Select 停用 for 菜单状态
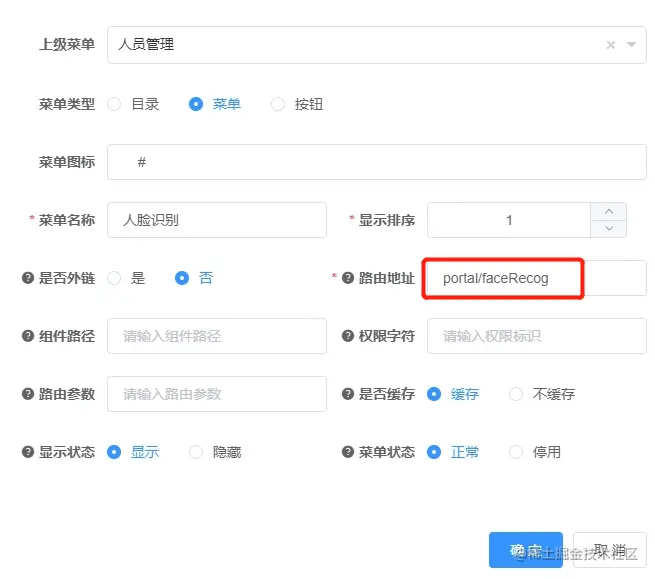This screenshot has width=655, height=579. point(516,452)
